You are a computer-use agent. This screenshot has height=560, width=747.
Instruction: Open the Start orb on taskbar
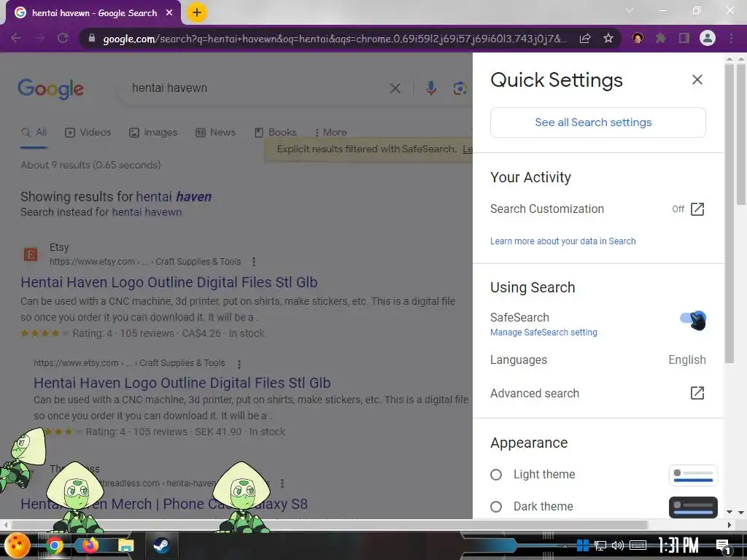point(18,545)
